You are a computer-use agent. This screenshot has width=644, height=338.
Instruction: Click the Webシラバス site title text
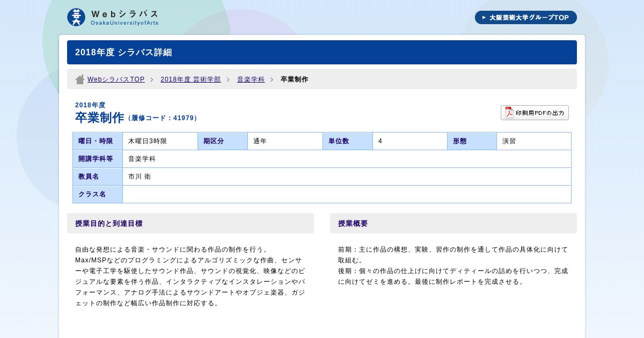tap(125, 14)
